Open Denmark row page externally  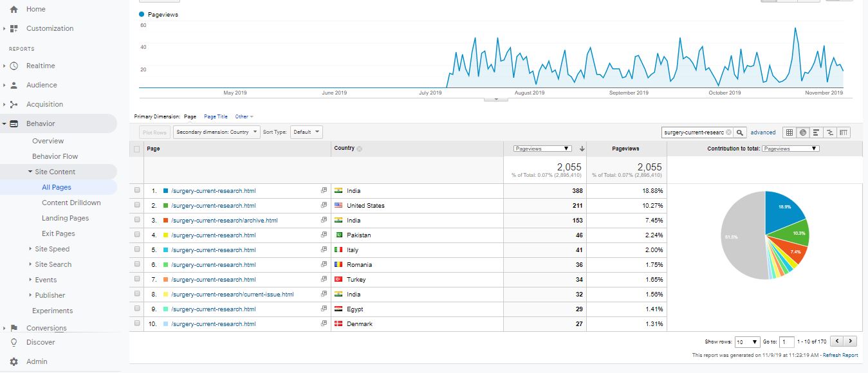pos(324,323)
